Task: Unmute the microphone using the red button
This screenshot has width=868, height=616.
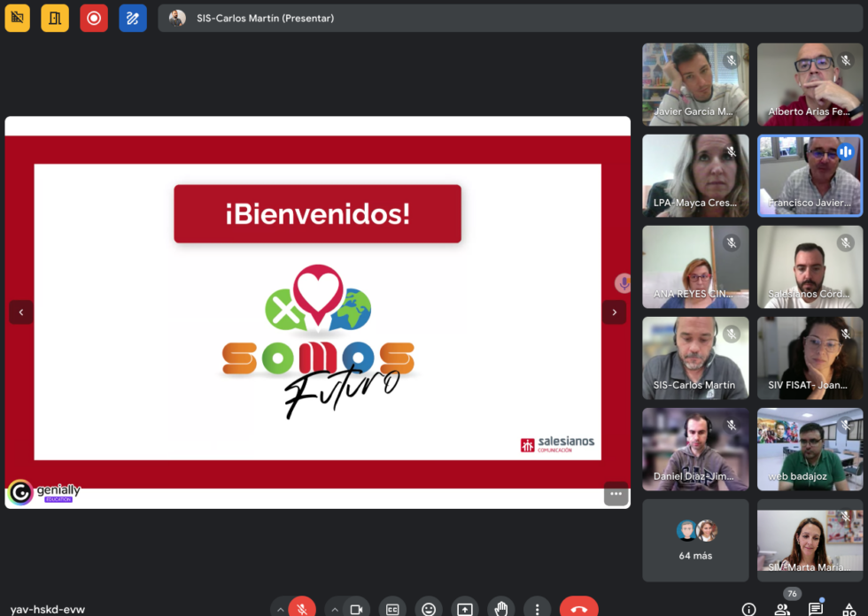Action: [302, 609]
